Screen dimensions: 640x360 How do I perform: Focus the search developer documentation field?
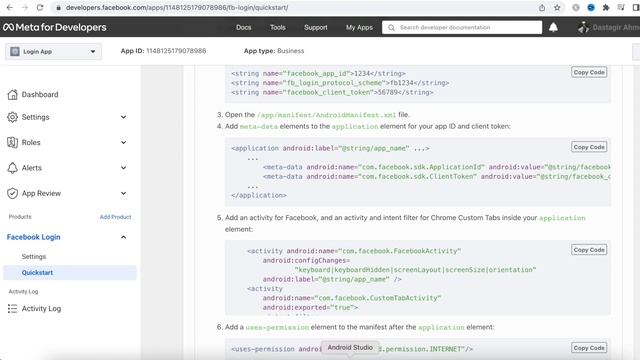(462, 27)
